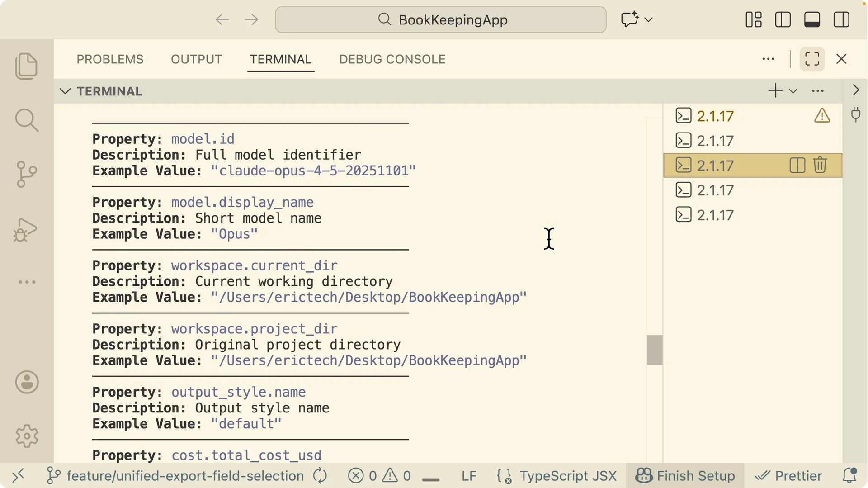Image resolution: width=868 pixels, height=488 pixels.
Task: Select the TERMINAL tab
Action: tap(281, 59)
